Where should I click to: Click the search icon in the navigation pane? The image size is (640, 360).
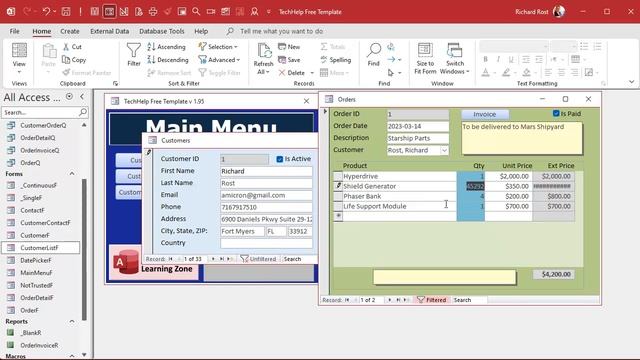(82, 112)
